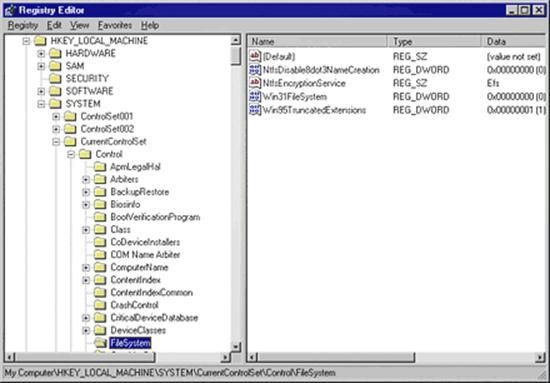Expand the SAM key
This screenshot has height=383, width=550.
click(x=41, y=66)
